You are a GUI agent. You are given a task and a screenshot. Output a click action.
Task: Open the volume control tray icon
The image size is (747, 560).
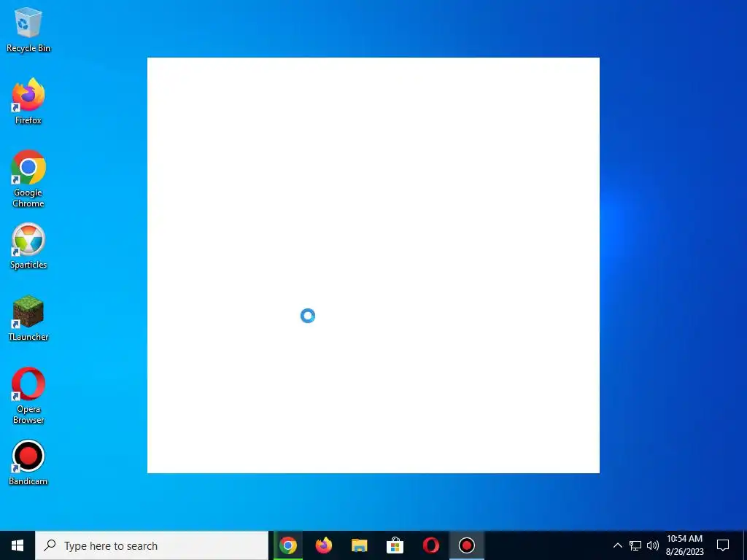tap(653, 545)
